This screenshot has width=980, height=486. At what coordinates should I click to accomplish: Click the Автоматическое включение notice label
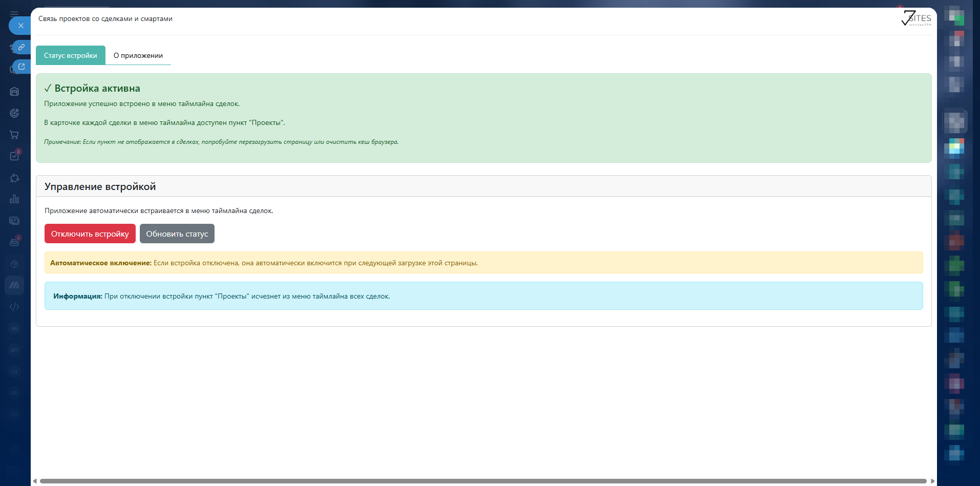[101, 263]
